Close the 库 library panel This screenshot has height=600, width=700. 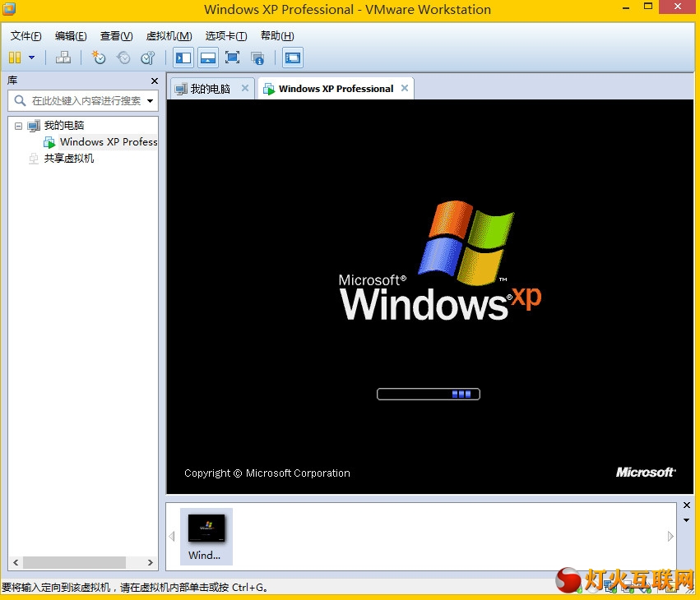[155, 81]
